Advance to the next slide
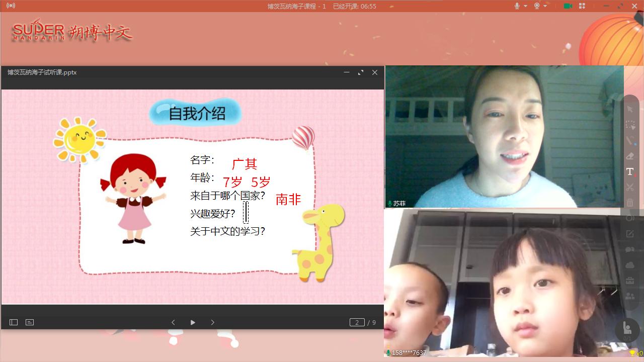 tap(212, 322)
